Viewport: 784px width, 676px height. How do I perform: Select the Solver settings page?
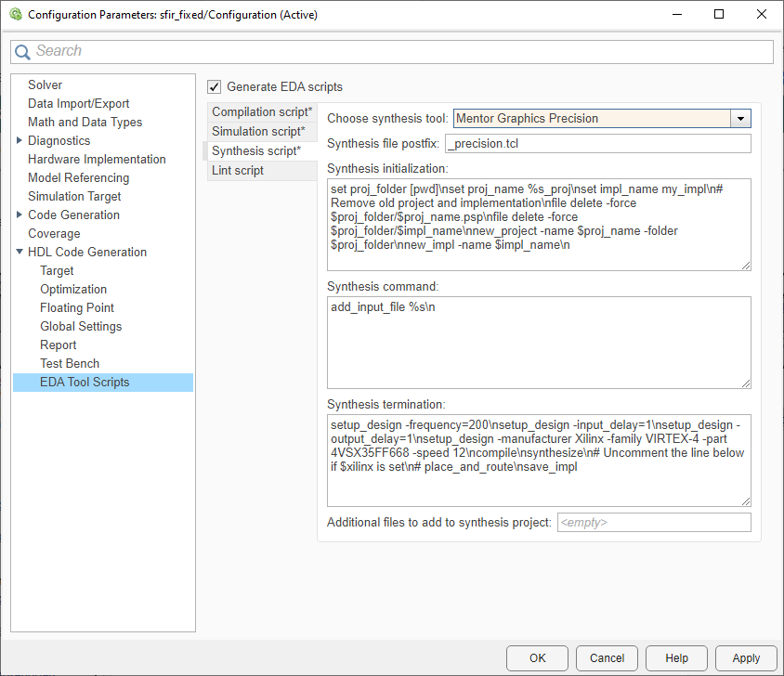coord(45,84)
